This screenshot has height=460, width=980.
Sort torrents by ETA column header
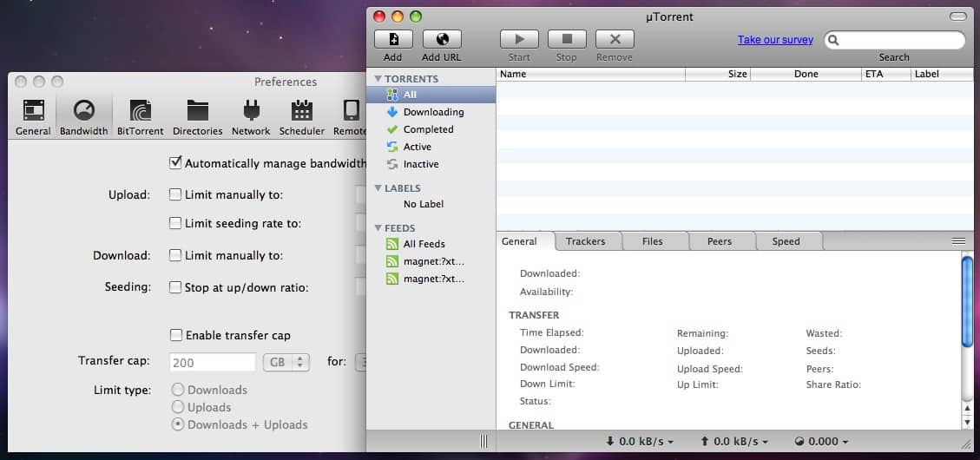885,74
